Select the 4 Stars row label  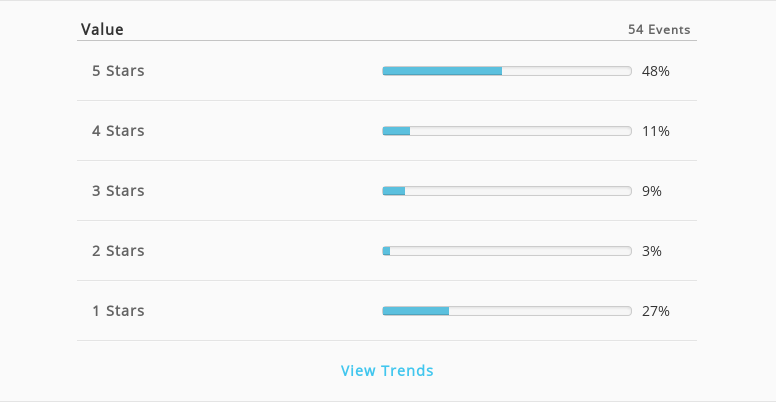(118, 131)
